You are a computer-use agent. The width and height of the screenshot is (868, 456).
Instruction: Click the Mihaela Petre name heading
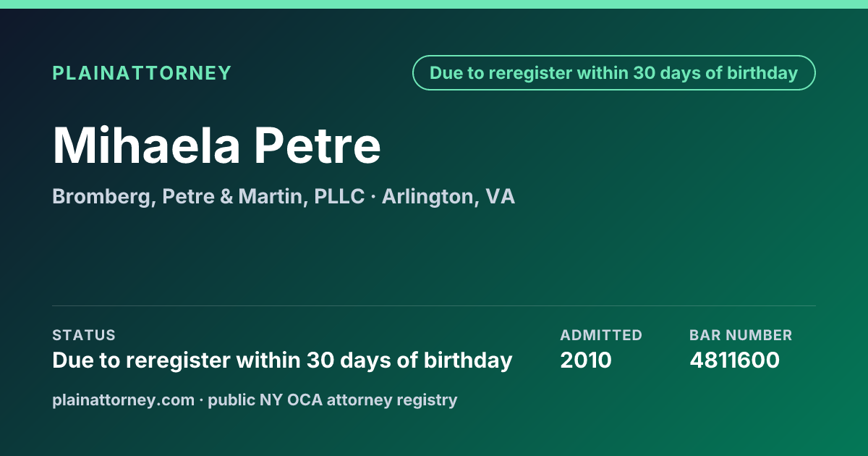(216, 145)
